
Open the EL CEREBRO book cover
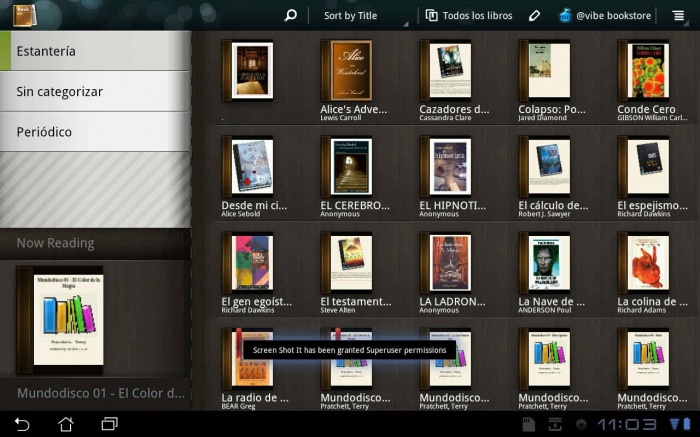[x=347, y=166]
